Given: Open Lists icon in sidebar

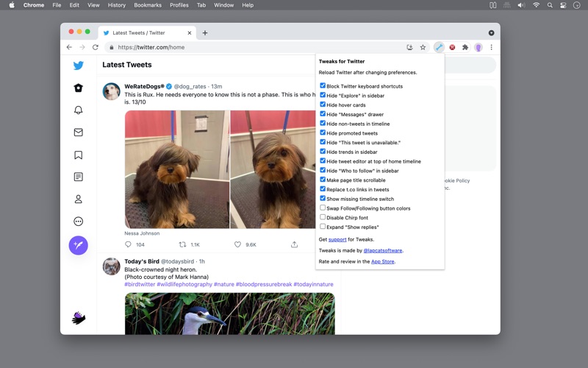Looking at the screenshot, I should (79, 177).
